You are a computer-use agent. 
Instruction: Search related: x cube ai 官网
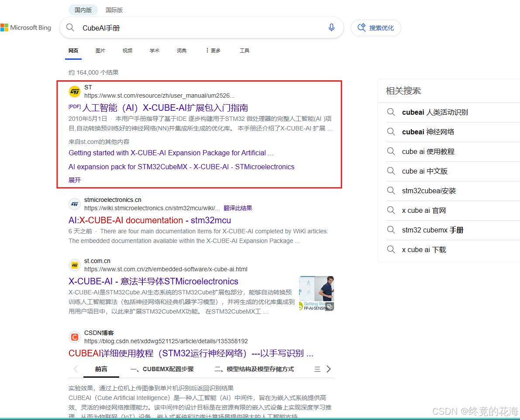tap(424, 210)
